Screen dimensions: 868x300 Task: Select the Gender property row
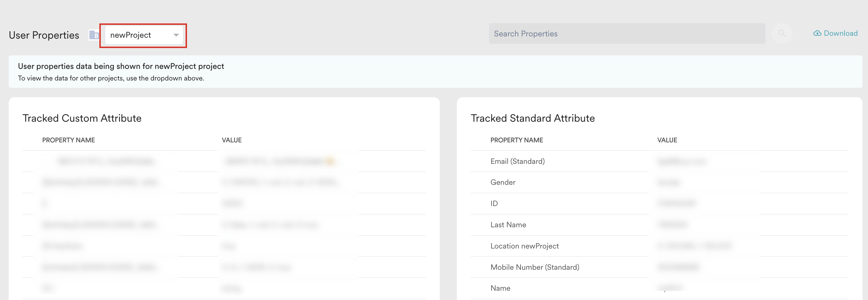660,183
